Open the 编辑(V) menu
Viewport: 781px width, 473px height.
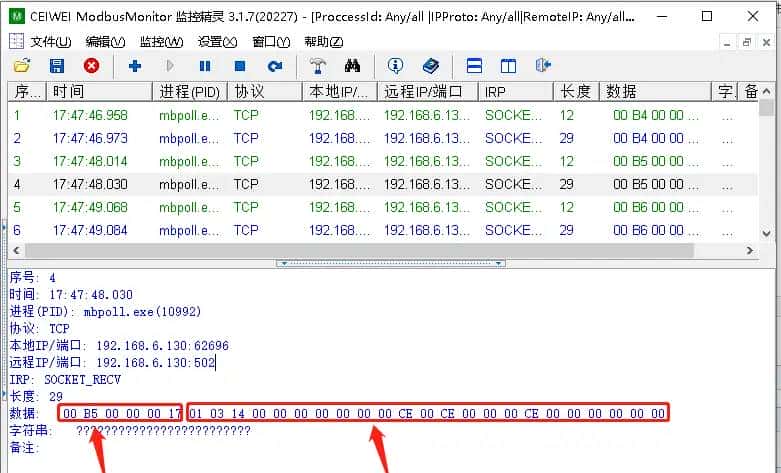click(x=105, y=42)
